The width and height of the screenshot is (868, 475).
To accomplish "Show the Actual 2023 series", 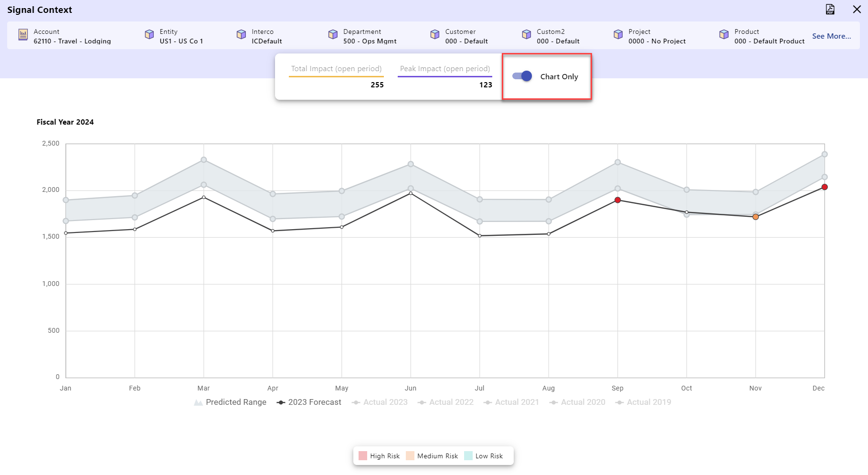I will click(380, 402).
